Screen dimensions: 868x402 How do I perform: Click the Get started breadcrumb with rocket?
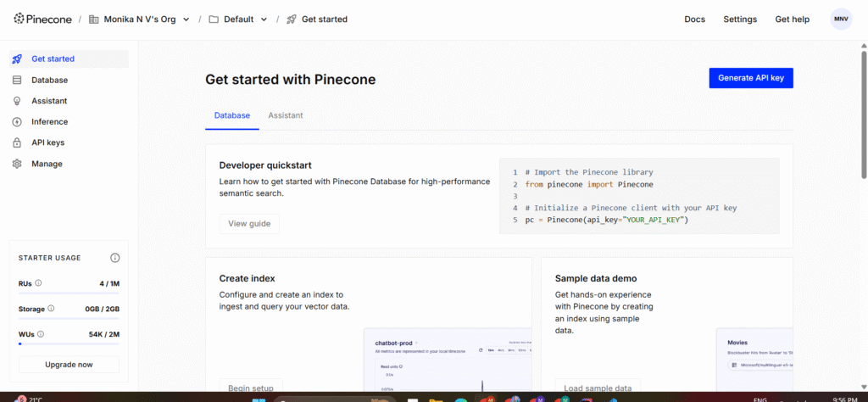pyautogui.click(x=317, y=20)
